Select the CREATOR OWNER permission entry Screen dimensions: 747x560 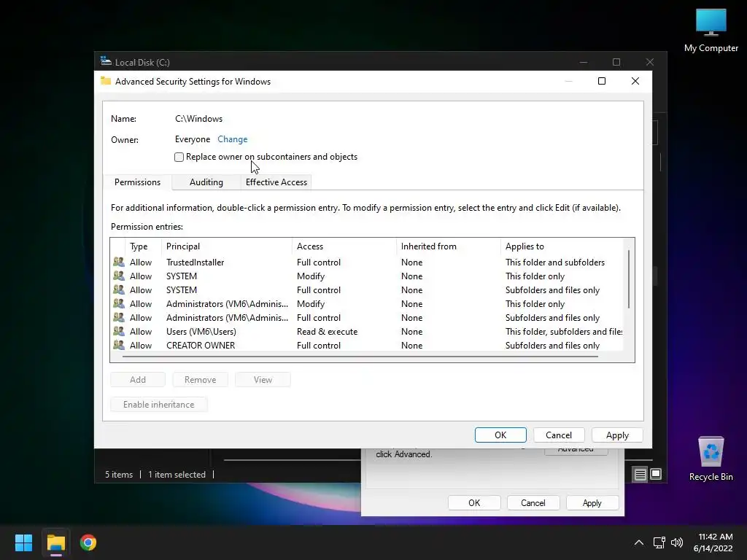(367, 345)
